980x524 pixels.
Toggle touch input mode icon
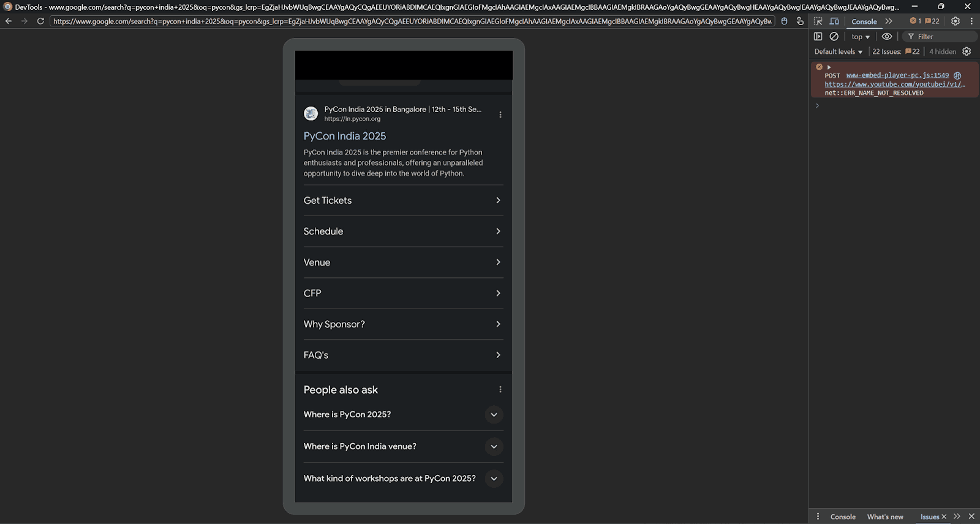point(800,21)
